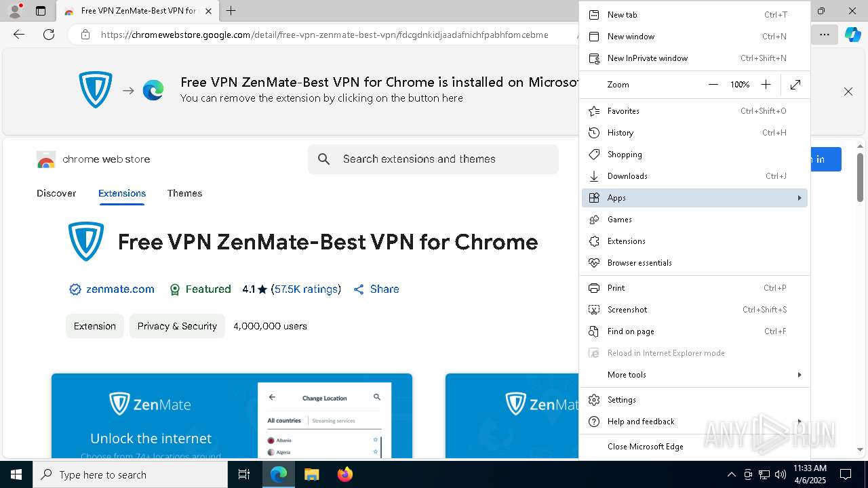Image resolution: width=868 pixels, height=488 pixels.
Task: Open Downloads from the menu
Action: pos(694,176)
